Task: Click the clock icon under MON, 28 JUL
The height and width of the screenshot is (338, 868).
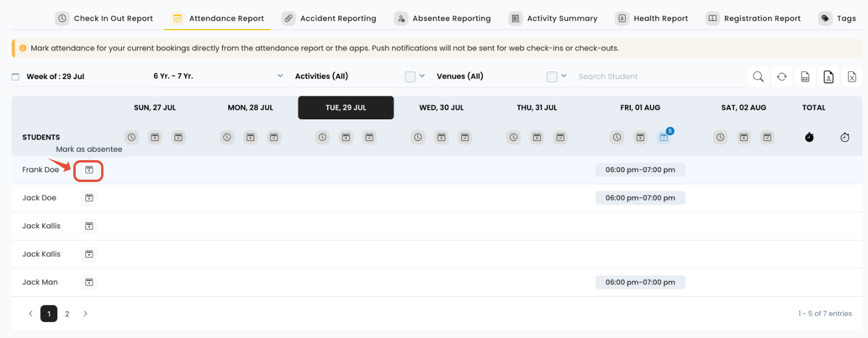Action: pyautogui.click(x=227, y=137)
